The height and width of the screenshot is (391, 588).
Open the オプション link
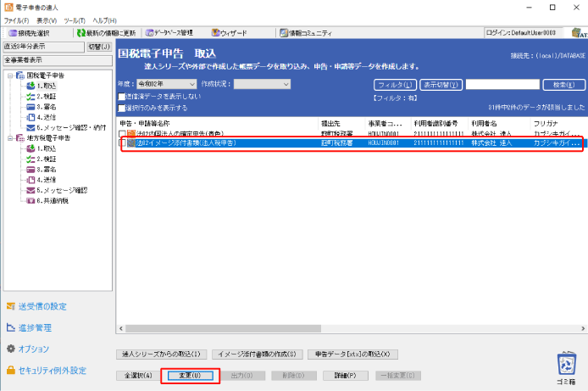(34, 349)
